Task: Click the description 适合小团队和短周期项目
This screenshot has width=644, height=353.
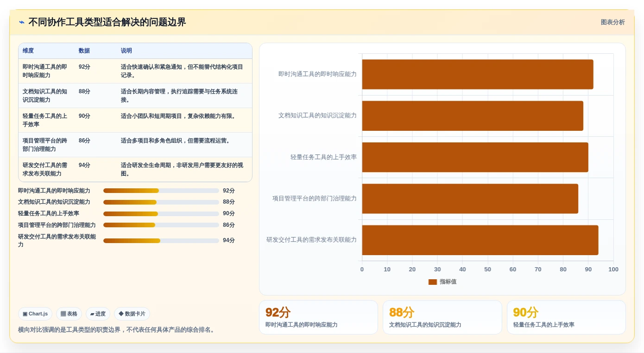Action: click(x=179, y=116)
